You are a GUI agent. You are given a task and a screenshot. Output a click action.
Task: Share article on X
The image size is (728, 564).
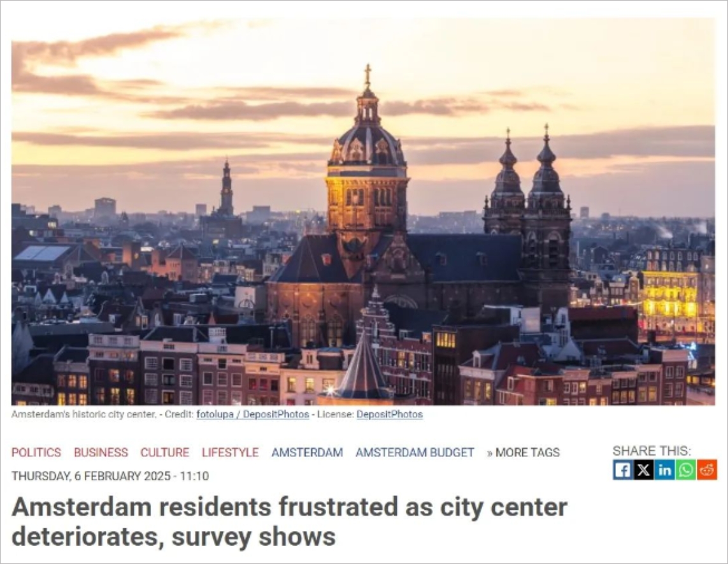click(x=643, y=470)
